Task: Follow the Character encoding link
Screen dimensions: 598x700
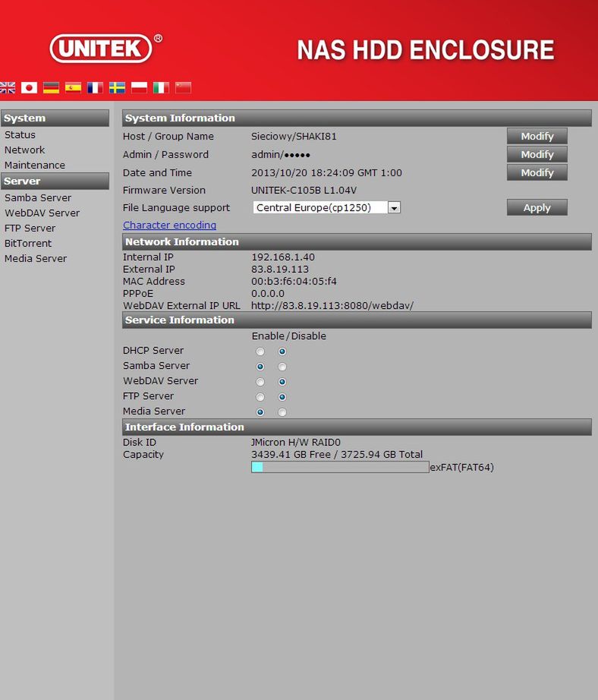Action: click(x=169, y=225)
